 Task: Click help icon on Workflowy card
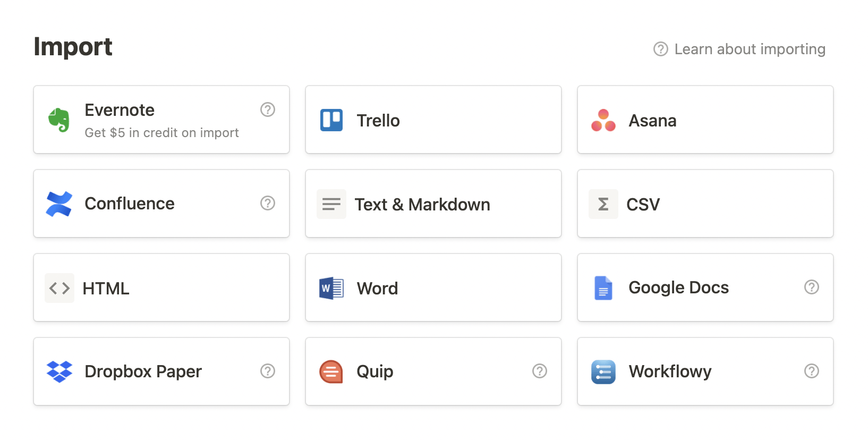click(x=812, y=371)
